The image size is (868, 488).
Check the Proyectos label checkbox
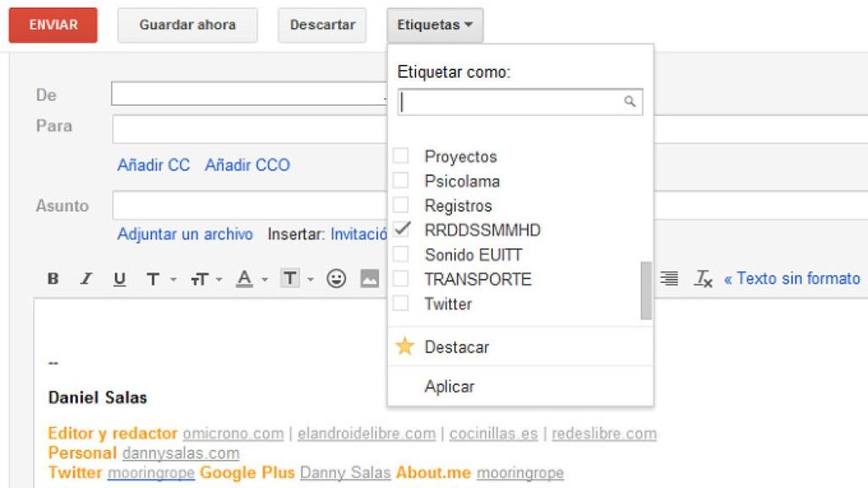[x=400, y=156]
